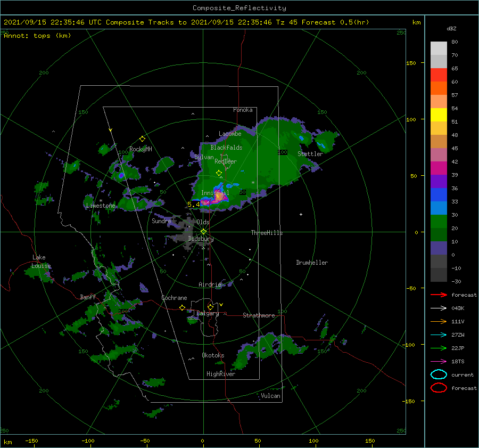Click the RedDeer city label
This screenshot has height=448, width=479.
tap(226, 161)
